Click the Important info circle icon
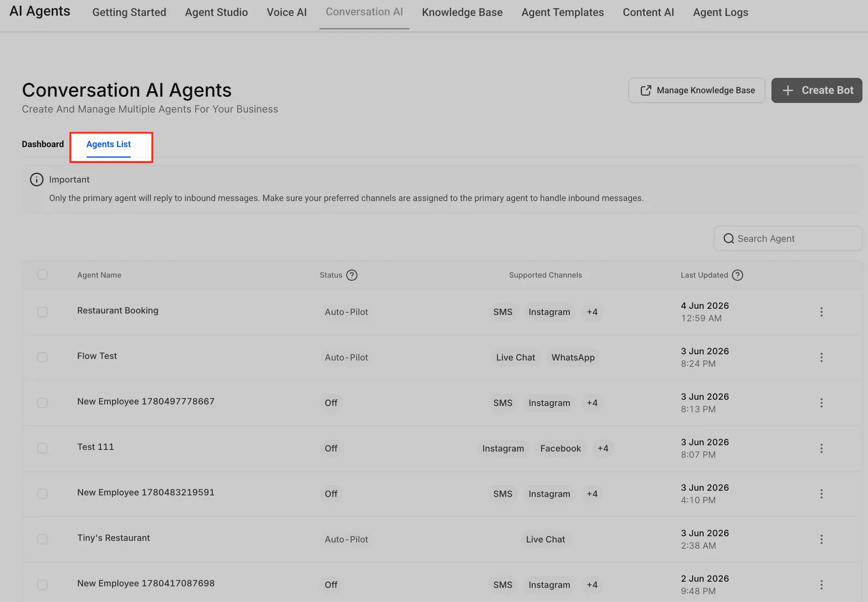The height and width of the screenshot is (602, 868). pos(36,180)
